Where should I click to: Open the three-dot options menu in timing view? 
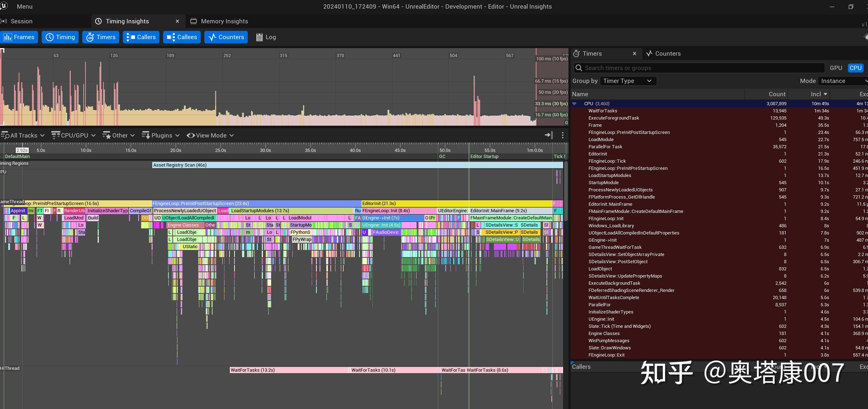562,135
